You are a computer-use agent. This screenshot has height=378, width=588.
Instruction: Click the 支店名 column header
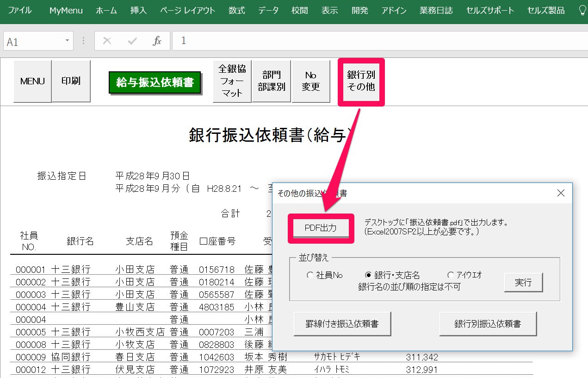click(139, 241)
